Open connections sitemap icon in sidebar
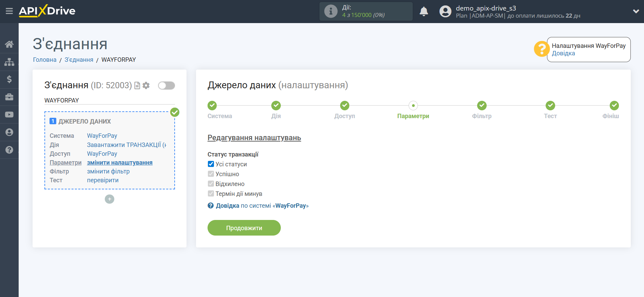The image size is (644, 297). (x=9, y=62)
